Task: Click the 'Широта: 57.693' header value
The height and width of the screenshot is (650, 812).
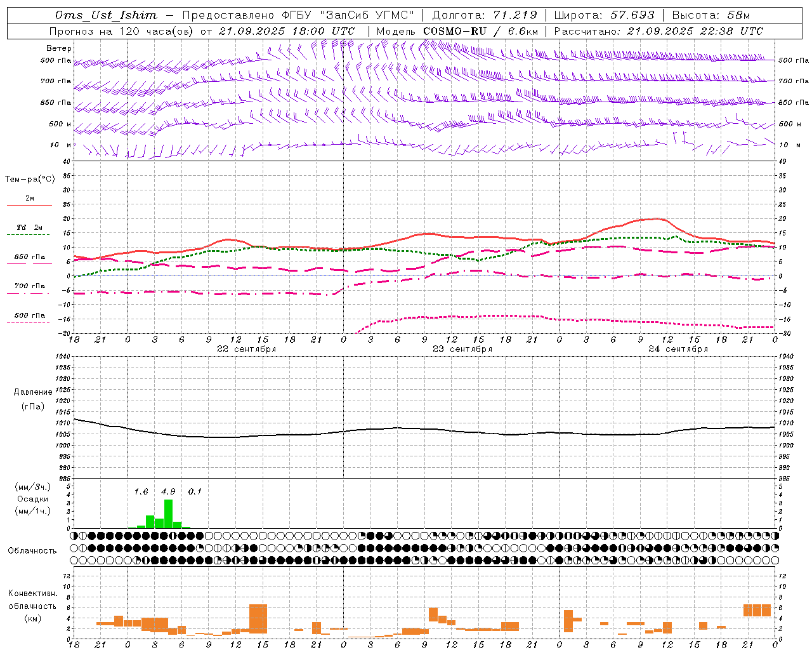Action: (604, 15)
